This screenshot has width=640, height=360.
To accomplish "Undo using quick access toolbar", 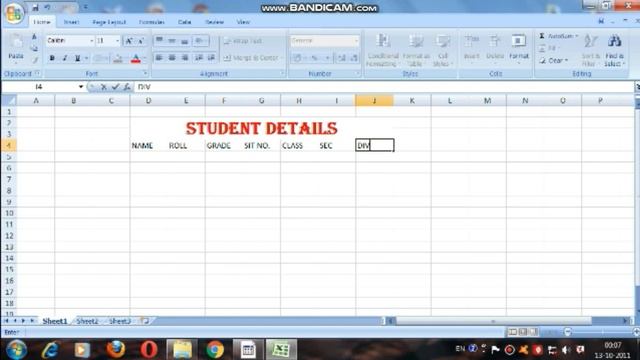I will pos(48,7).
